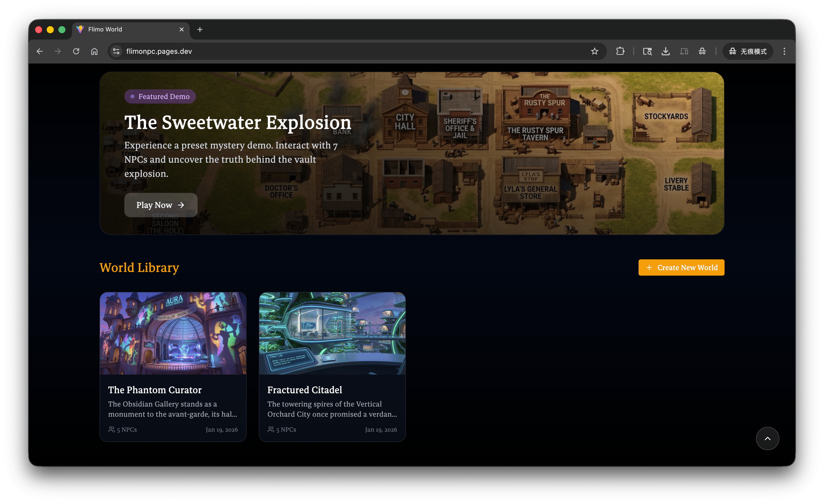The width and height of the screenshot is (824, 504).
Task: Open the Fractured Citadel world thumbnail
Action: coord(332,333)
